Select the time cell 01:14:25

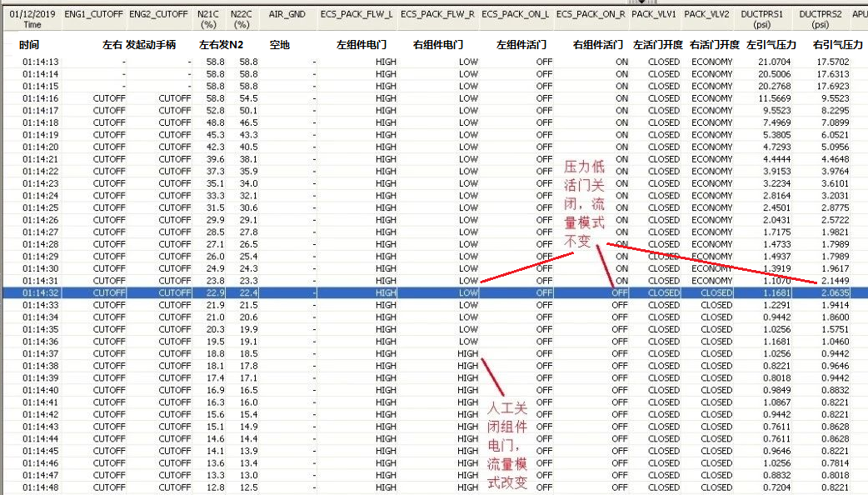[41, 207]
